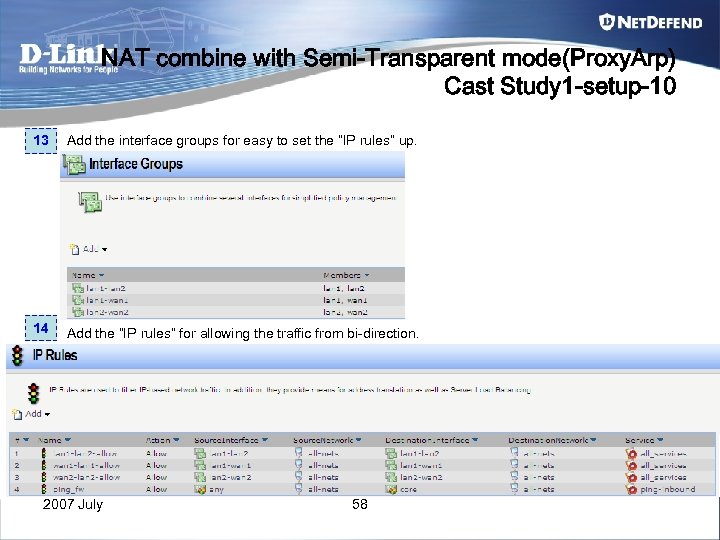Click 'lan1, lan2' members cell

[343, 288]
